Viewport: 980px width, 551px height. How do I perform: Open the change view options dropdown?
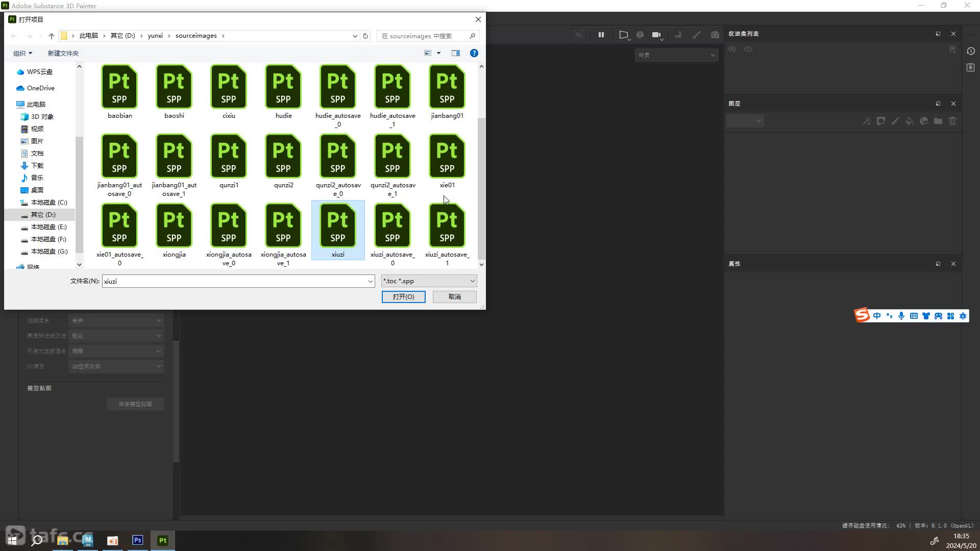point(438,53)
